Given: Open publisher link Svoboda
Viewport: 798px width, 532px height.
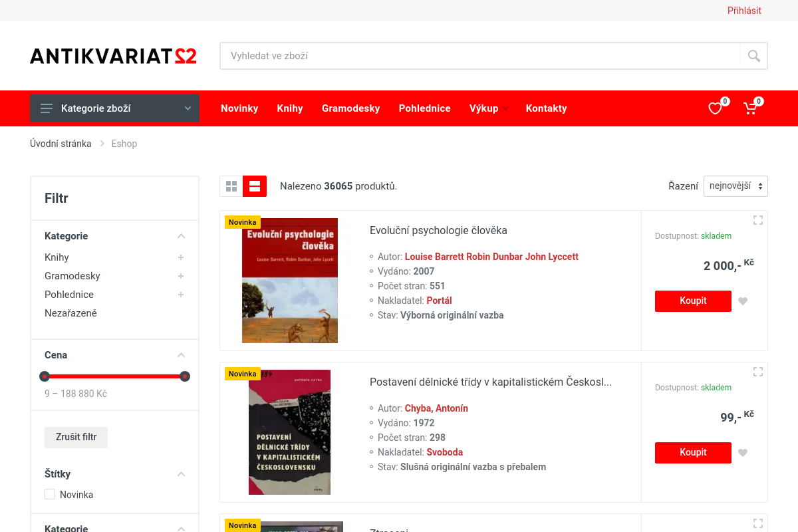Looking at the screenshot, I should [445, 452].
